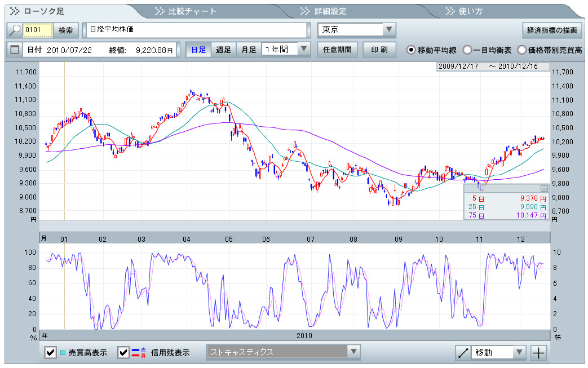Switch to the 比較チャート tab
This screenshot has height=368, width=588.
click(x=188, y=11)
